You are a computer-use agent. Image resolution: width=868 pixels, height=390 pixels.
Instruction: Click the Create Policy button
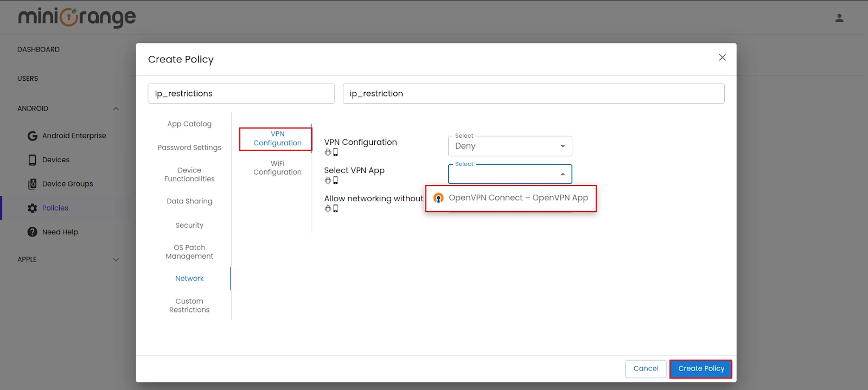(701, 369)
